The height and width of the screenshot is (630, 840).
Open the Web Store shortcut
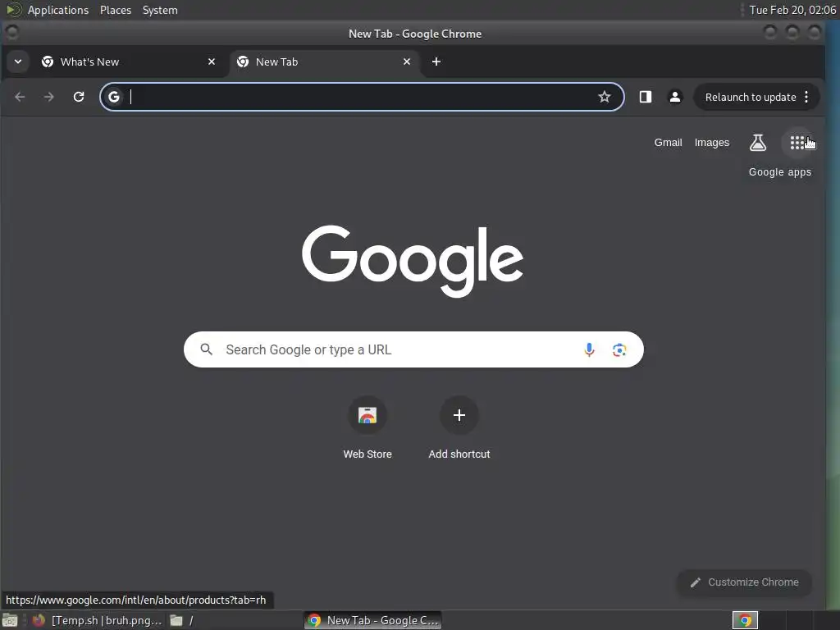(367, 428)
